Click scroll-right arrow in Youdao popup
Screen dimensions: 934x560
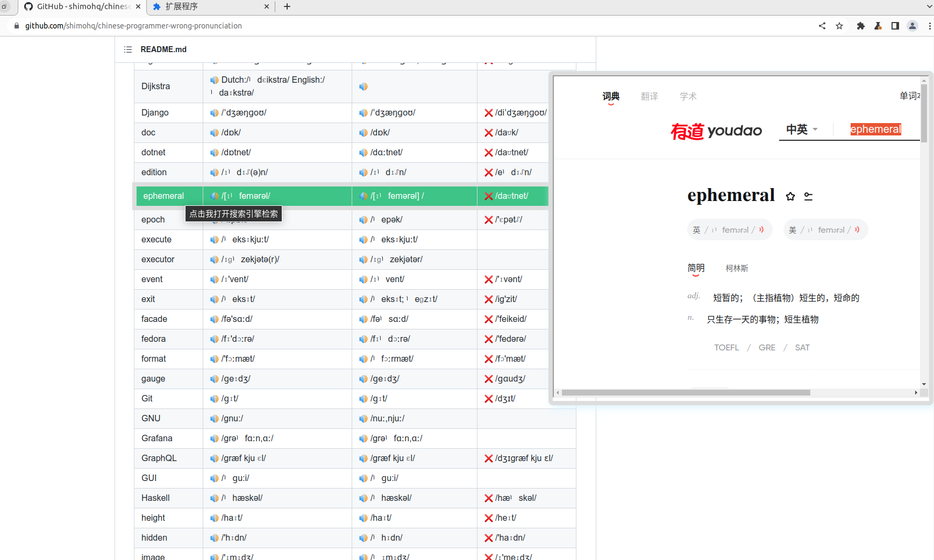[916, 393]
